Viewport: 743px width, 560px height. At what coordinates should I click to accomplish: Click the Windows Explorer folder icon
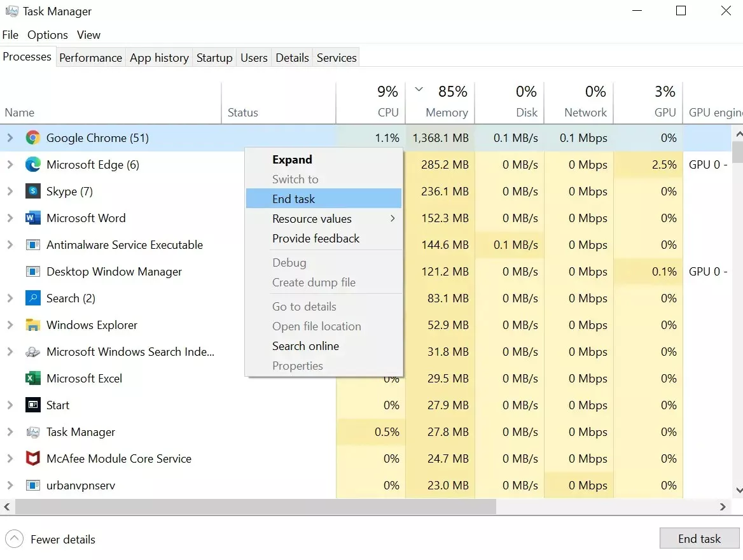pos(33,325)
